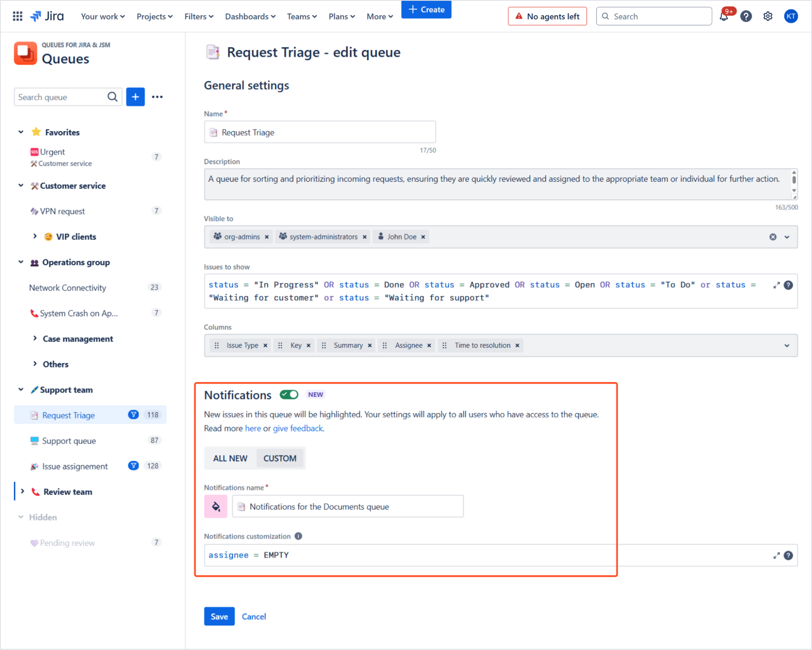Expand the Columns selector dropdown
Screen dimensions: 812x650
pyautogui.click(x=787, y=346)
